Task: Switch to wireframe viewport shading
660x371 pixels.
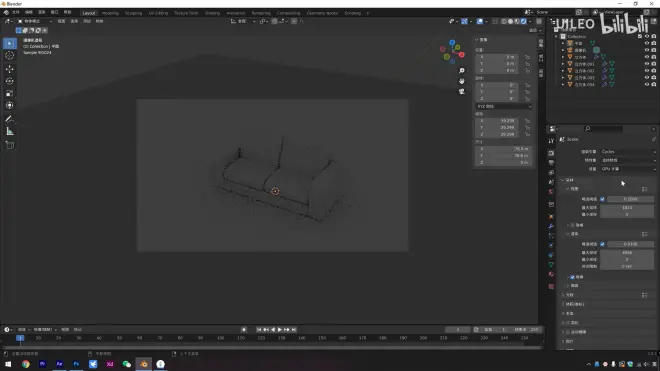Action: coord(504,21)
